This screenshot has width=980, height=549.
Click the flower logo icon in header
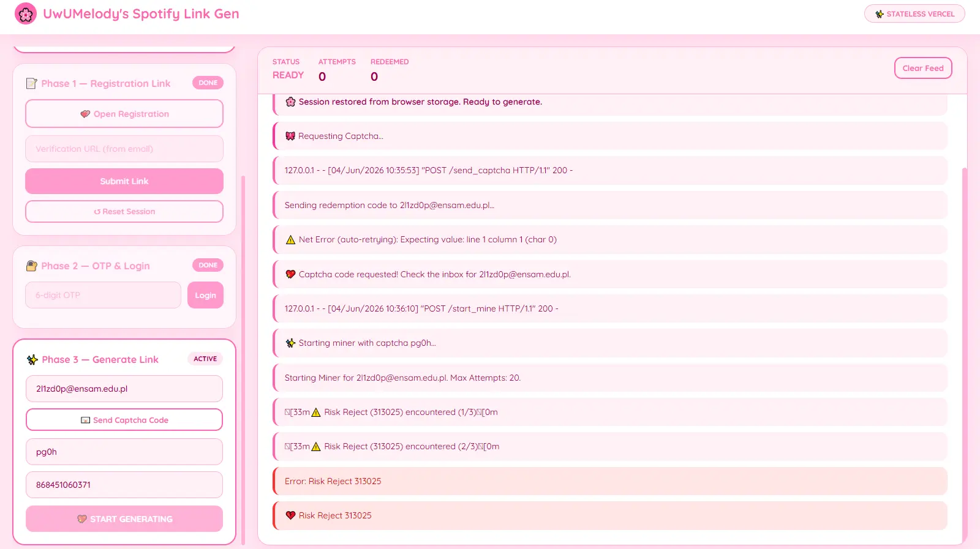click(26, 13)
